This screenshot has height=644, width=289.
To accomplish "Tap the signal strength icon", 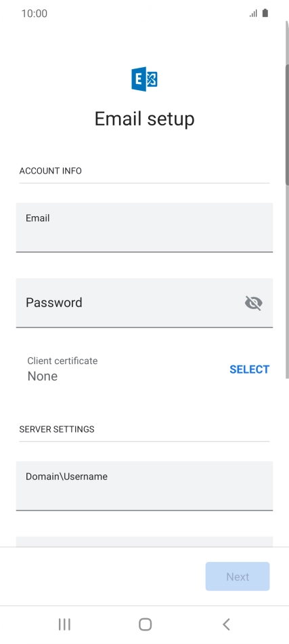I will 253,14.
